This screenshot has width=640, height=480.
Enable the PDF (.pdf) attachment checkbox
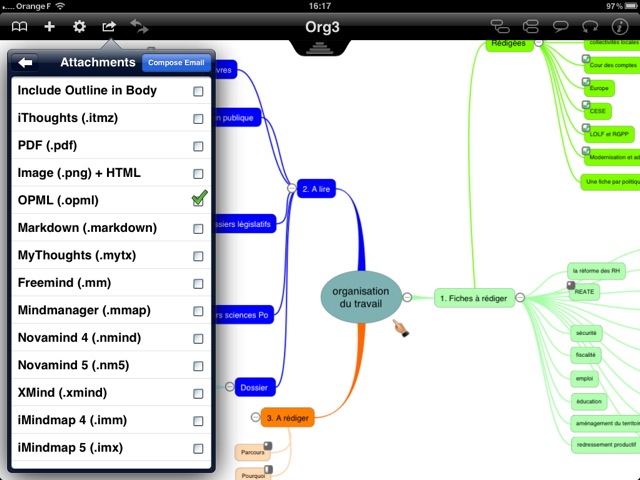click(x=199, y=146)
